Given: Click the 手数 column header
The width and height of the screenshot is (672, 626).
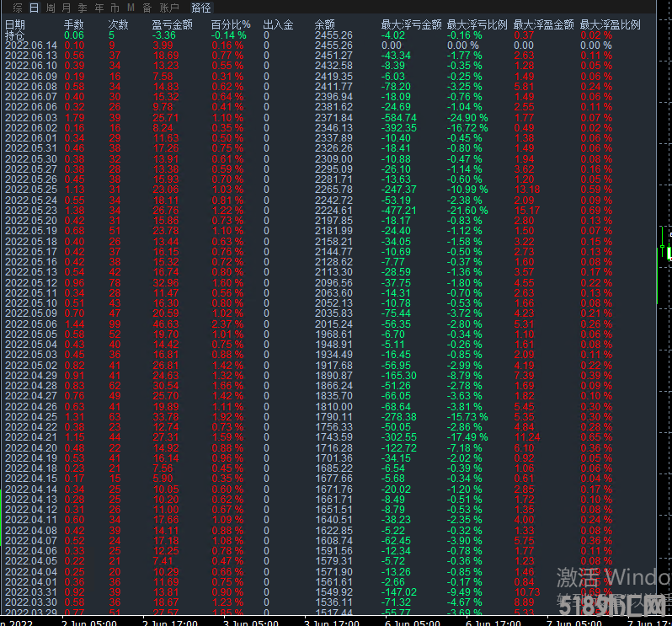Looking at the screenshot, I should click(x=74, y=25).
